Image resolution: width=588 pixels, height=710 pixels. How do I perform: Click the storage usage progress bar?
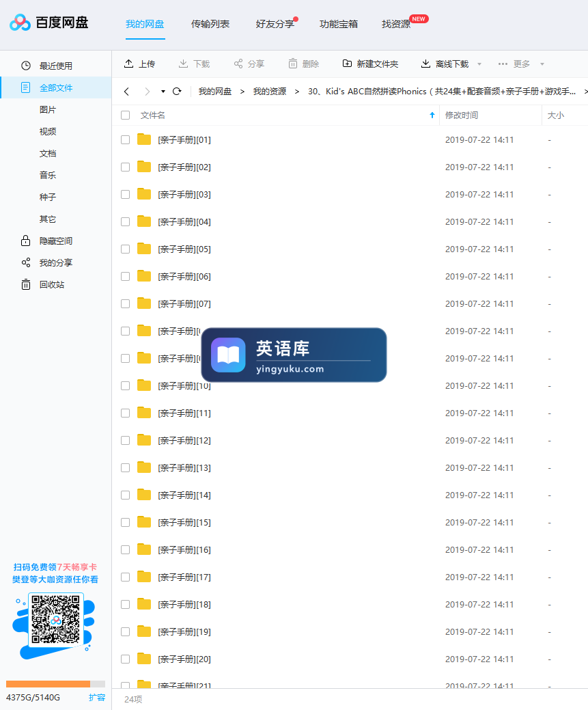pyautogui.click(x=56, y=684)
